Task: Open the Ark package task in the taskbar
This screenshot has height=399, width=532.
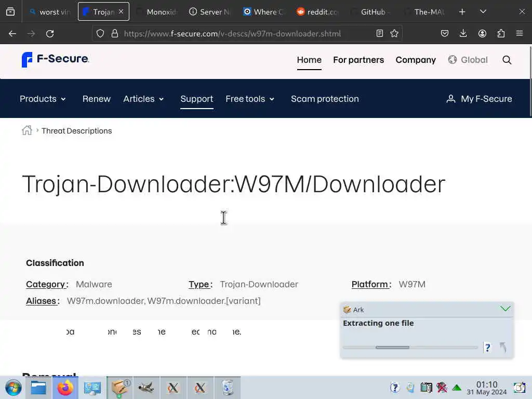Action: click(x=120, y=388)
